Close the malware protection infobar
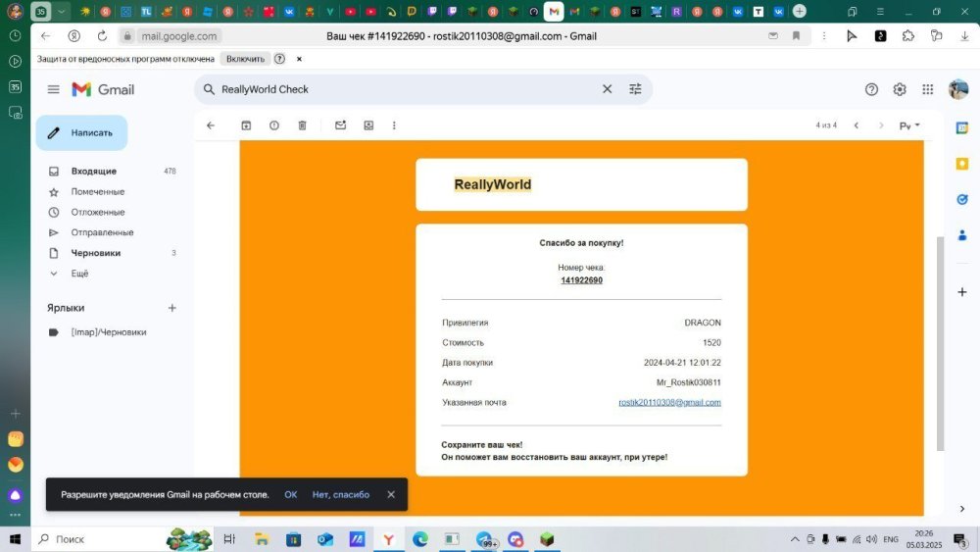980x552 pixels. coord(299,59)
